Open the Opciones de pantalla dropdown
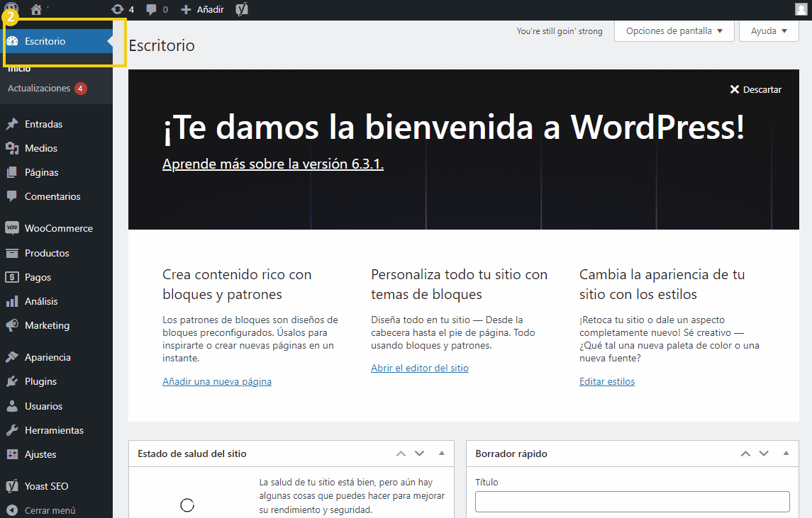This screenshot has width=812, height=518. tap(674, 31)
